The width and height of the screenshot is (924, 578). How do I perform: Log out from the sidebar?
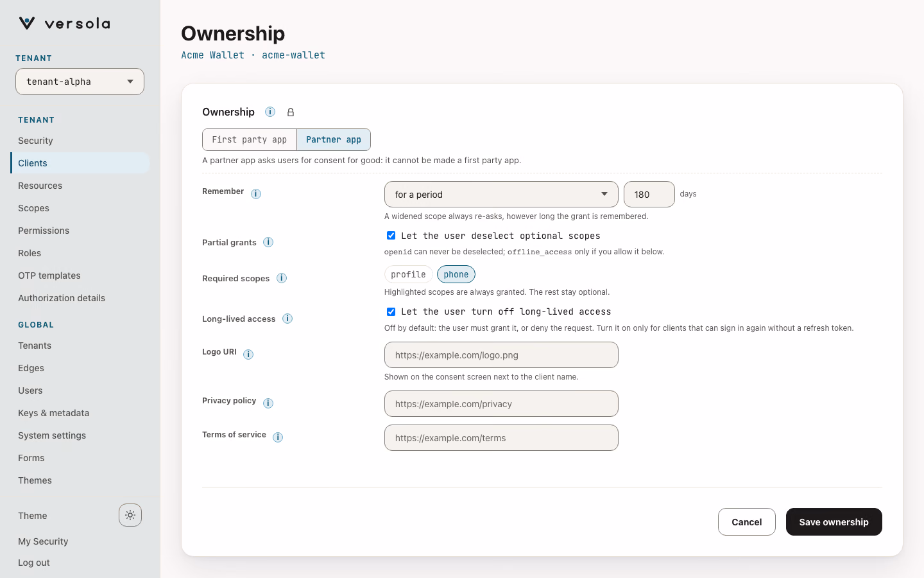tap(34, 563)
